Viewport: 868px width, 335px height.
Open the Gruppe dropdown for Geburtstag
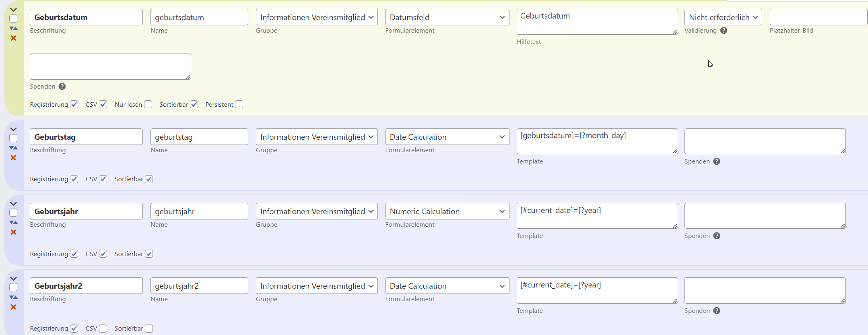click(x=317, y=137)
